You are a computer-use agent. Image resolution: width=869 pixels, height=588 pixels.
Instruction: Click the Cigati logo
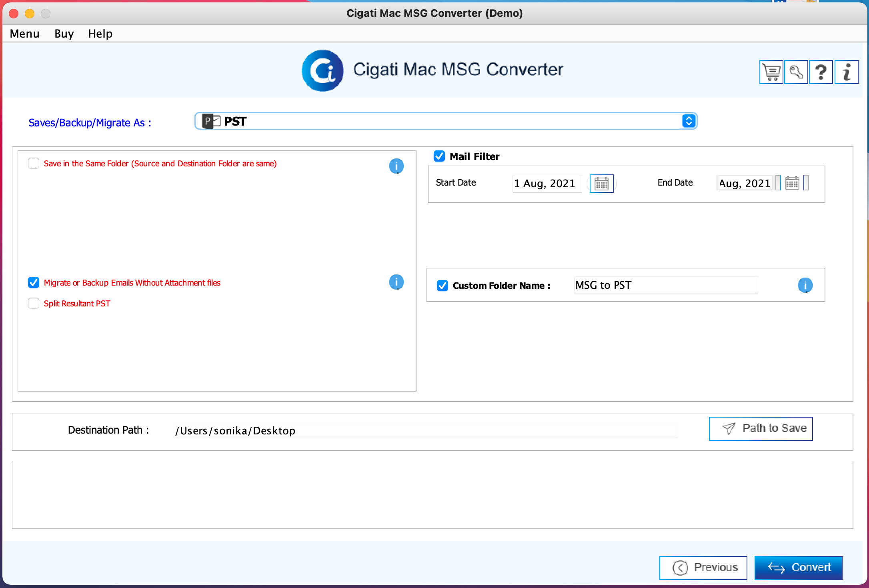[322, 71]
